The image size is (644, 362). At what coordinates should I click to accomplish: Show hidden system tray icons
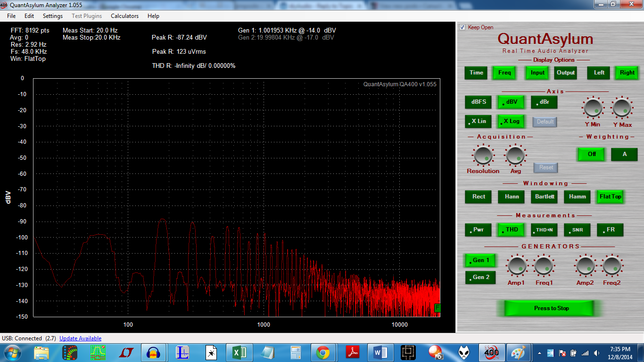pos(539,353)
